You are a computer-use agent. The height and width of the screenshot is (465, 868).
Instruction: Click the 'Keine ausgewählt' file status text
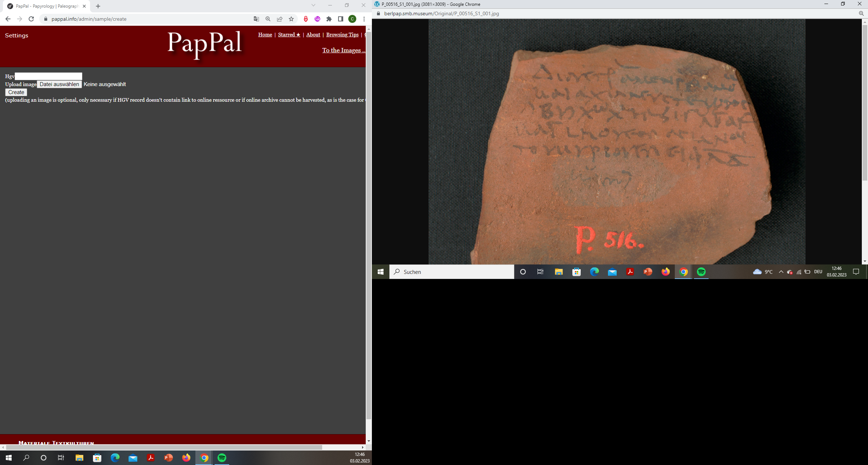point(105,84)
